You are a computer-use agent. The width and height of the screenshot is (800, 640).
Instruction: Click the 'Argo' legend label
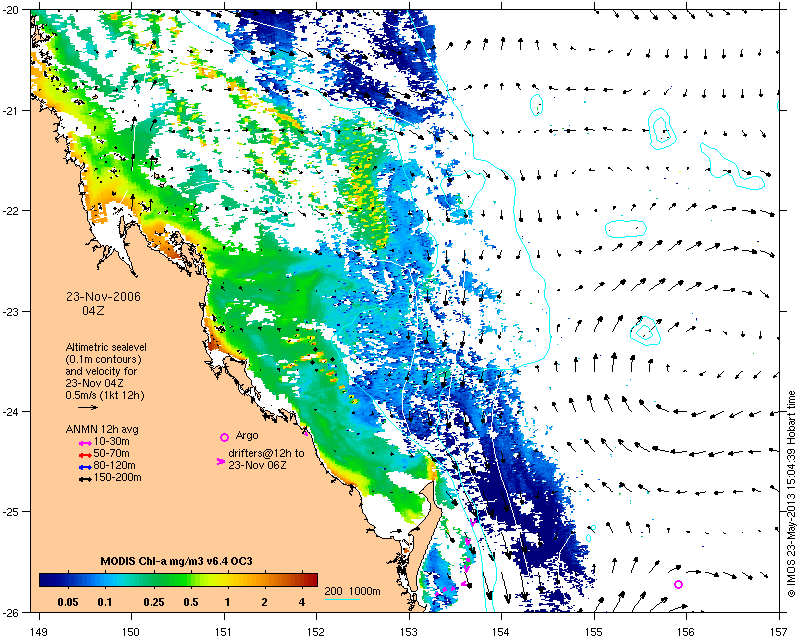click(x=247, y=436)
